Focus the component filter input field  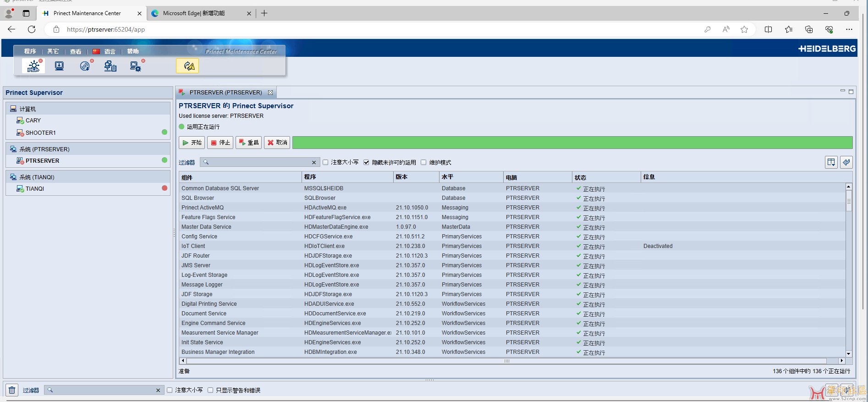tap(259, 162)
